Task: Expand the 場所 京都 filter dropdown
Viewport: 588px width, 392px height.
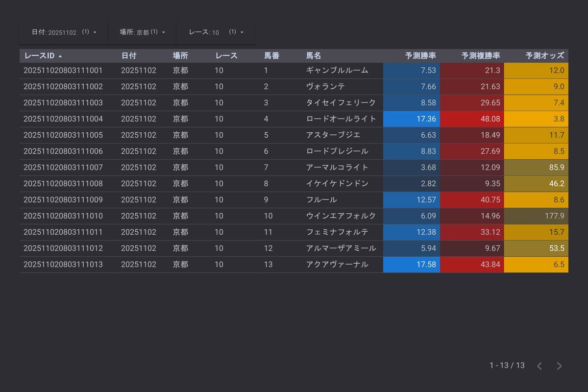Action: pyautogui.click(x=142, y=32)
